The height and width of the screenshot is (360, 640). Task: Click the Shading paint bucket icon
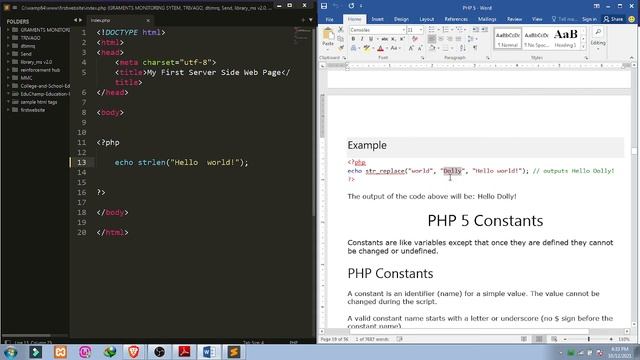[432, 48]
